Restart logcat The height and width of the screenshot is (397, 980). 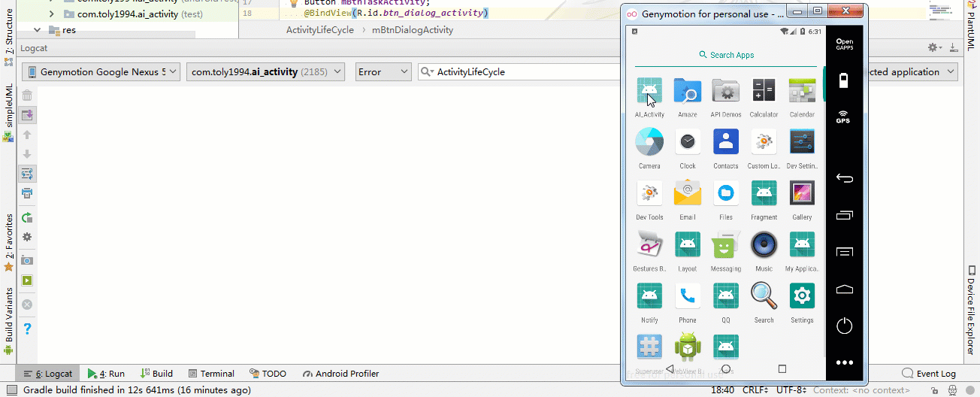click(x=27, y=217)
